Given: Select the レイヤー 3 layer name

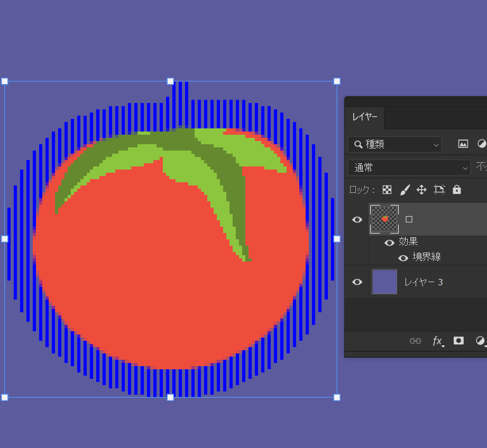Looking at the screenshot, I should (x=424, y=282).
